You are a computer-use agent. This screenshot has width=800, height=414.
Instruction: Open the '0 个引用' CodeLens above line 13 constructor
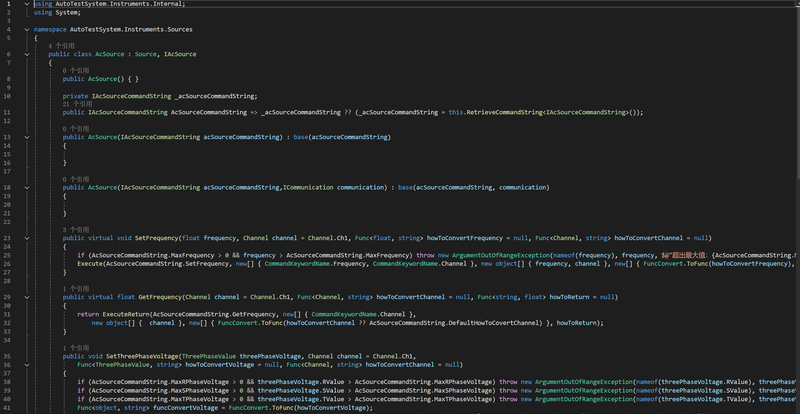coord(76,129)
